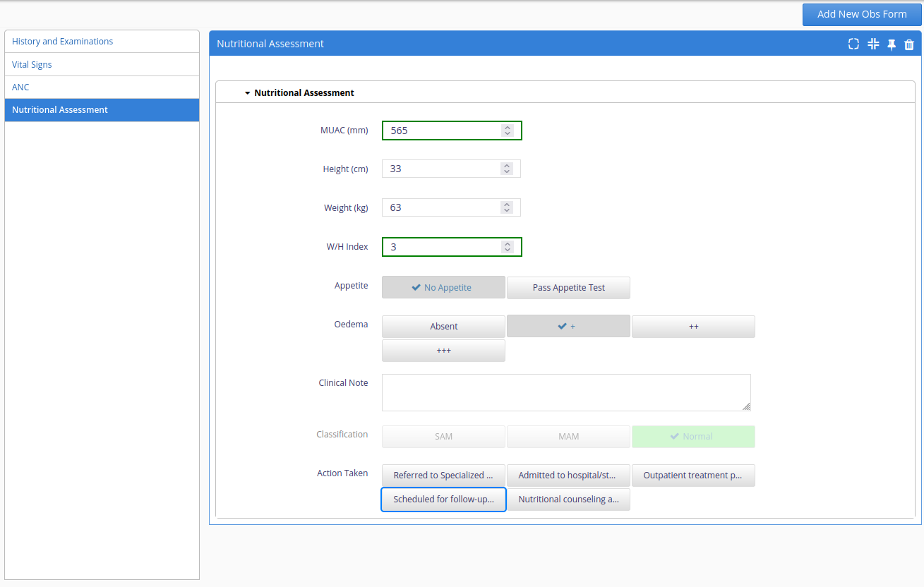
Task: Select Admitted to hospital action
Action: click(568, 475)
